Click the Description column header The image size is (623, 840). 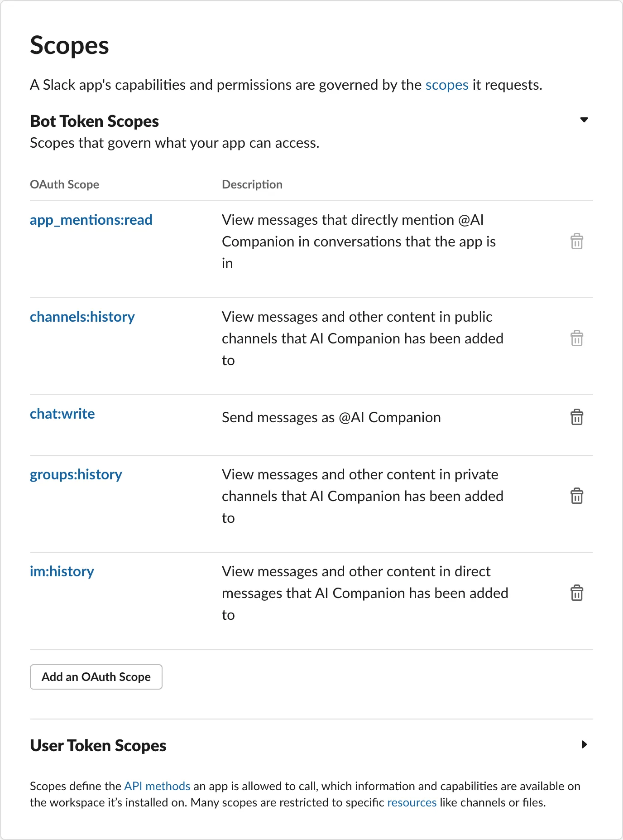[x=252, y=184]
